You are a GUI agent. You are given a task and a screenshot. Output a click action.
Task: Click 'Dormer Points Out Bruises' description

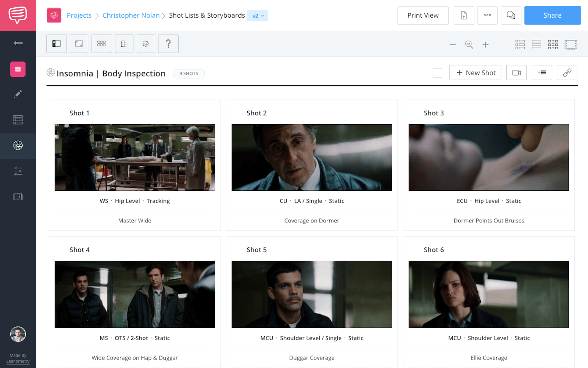pos(489,221)
